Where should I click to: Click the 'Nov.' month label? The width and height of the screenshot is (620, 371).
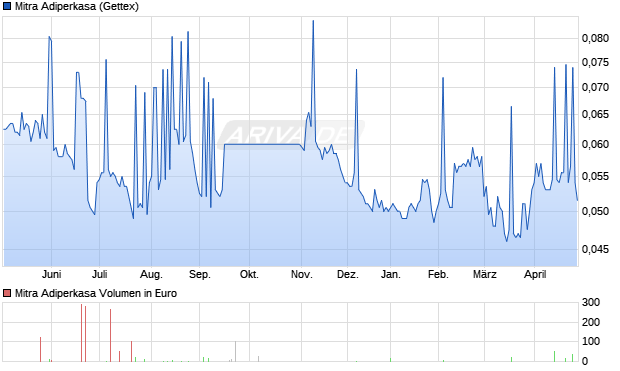tap(301, 274)
